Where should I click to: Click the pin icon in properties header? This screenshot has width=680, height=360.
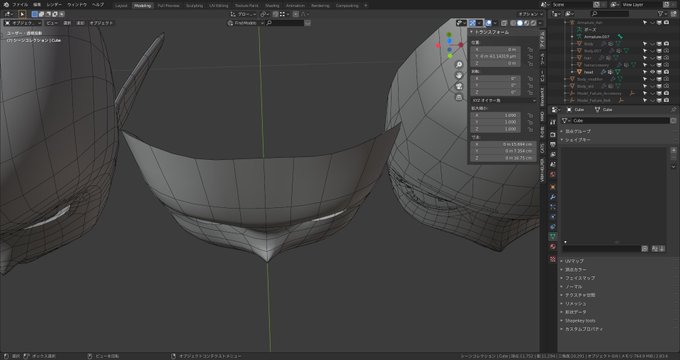(673, 110)
